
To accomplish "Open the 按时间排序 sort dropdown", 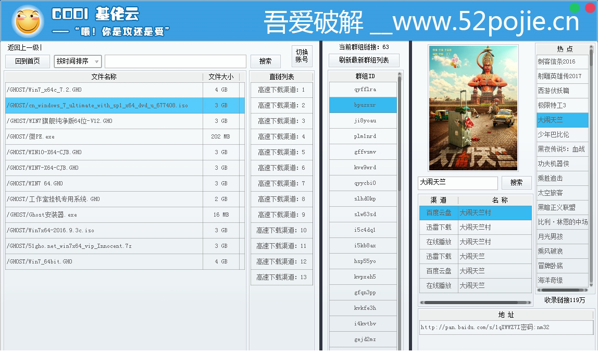I will click(x=78, y=61).
